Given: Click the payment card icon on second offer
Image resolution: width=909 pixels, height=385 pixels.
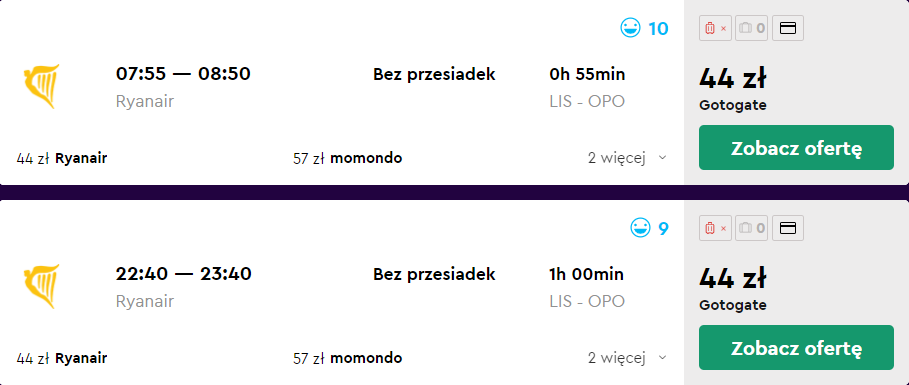Looking at the screenshot, I should (788, 228).
